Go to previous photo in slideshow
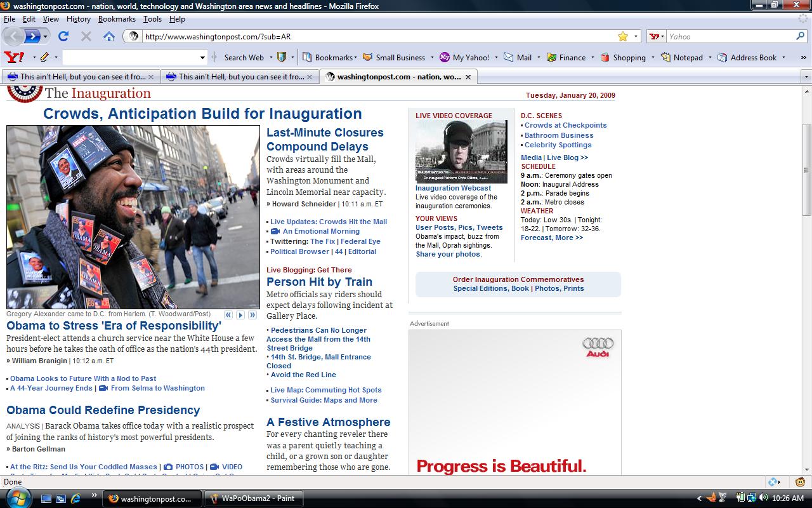Screen dimensions: 812x508 tap(228, 315)
